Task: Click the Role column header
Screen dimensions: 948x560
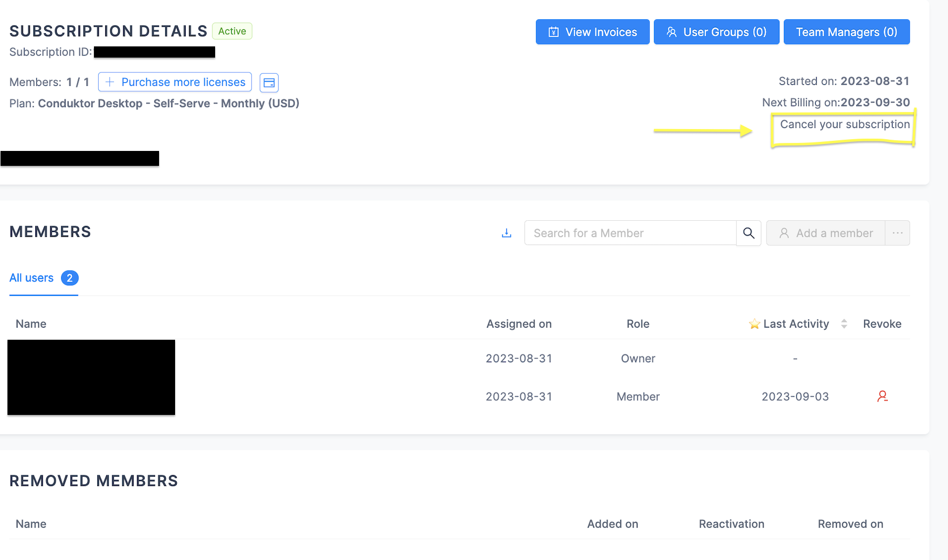Action: [638, 324]
